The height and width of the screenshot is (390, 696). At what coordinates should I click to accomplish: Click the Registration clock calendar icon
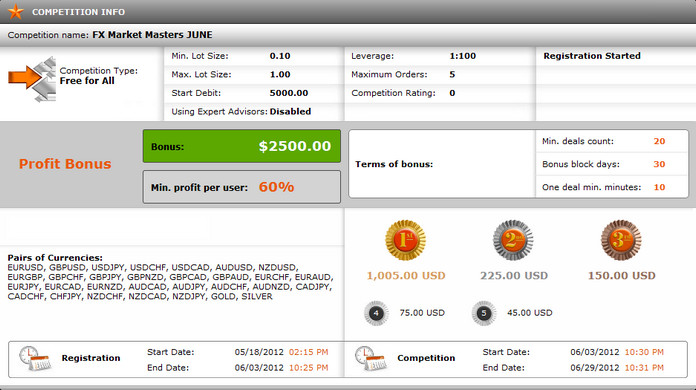[35, 358]
